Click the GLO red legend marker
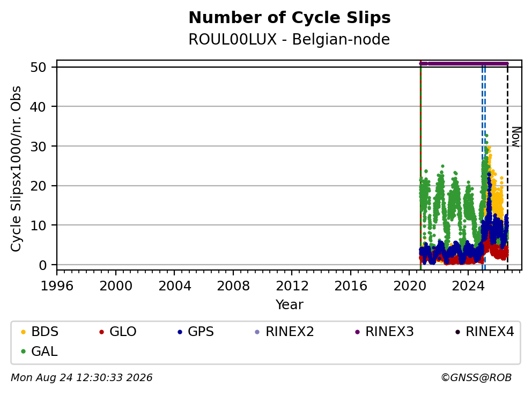The image size is (532, 394). [101, 332]
